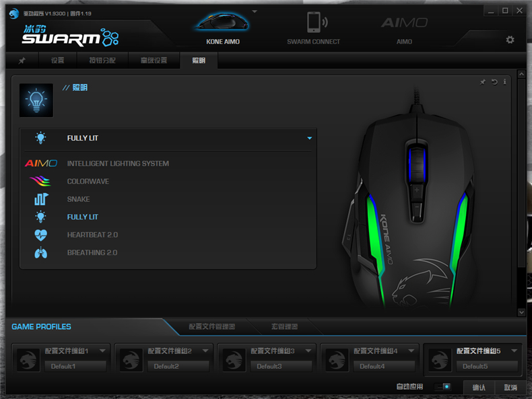Switch to the 照明 tab

(x=199, y=61)
